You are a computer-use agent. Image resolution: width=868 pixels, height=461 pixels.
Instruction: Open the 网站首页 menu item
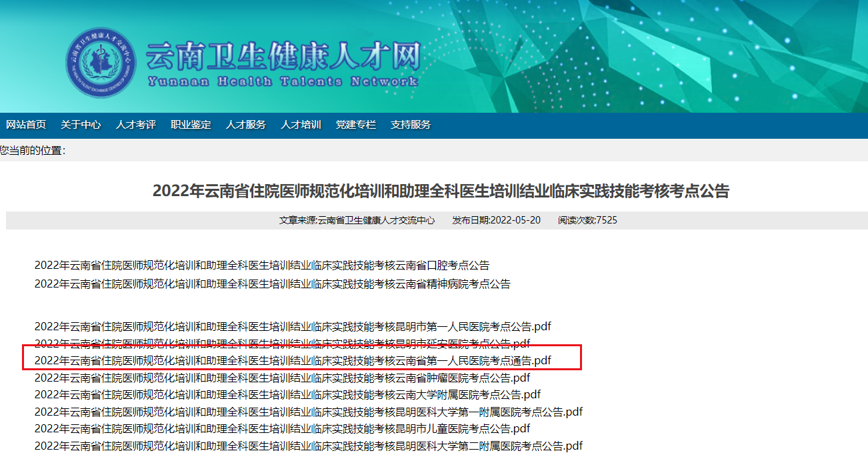(26, 125)
